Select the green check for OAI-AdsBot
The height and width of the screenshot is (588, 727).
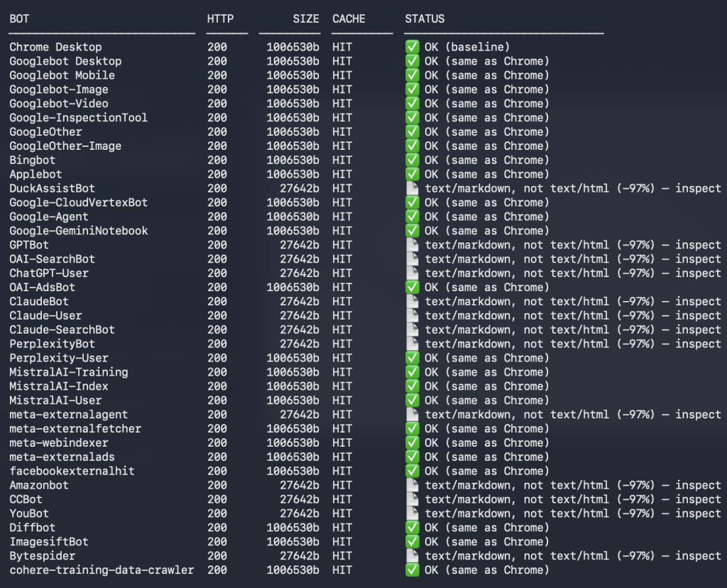tap(412, 287)
